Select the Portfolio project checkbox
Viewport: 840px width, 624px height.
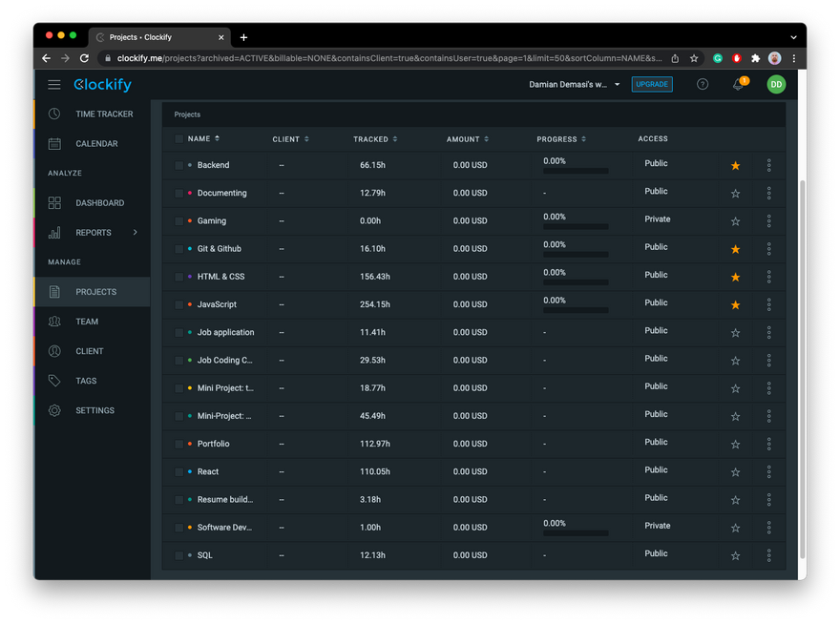(x=178, y=444)
